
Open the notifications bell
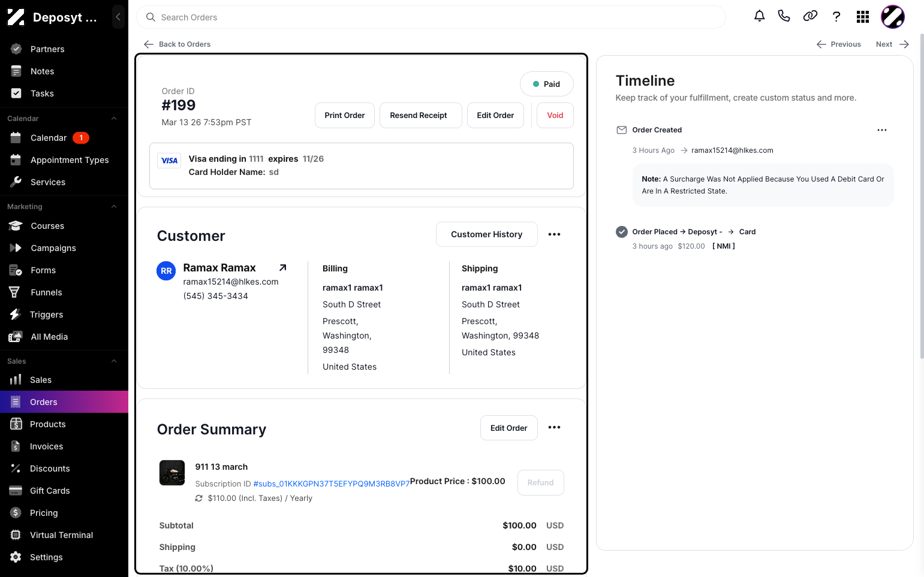(759, 16)
